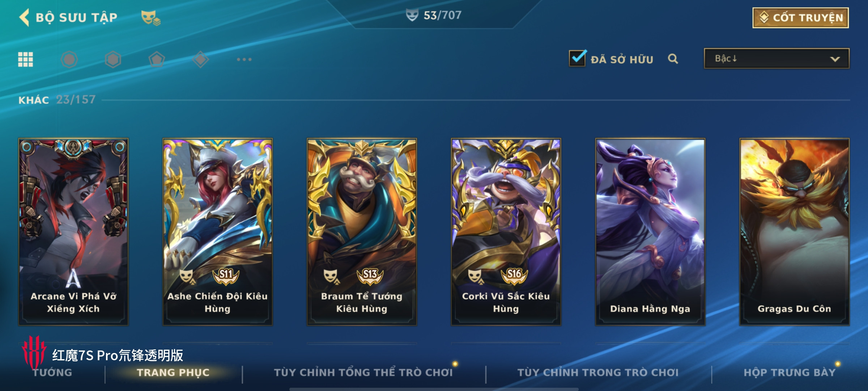The image size is (868, 391).
Task: Select the Gragas Du Côn skin card
Action: tap(794, 232)
